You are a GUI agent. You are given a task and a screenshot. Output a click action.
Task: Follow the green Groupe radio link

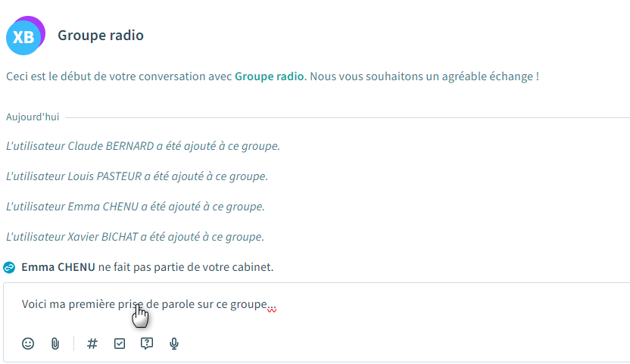(x=269, y=76)
